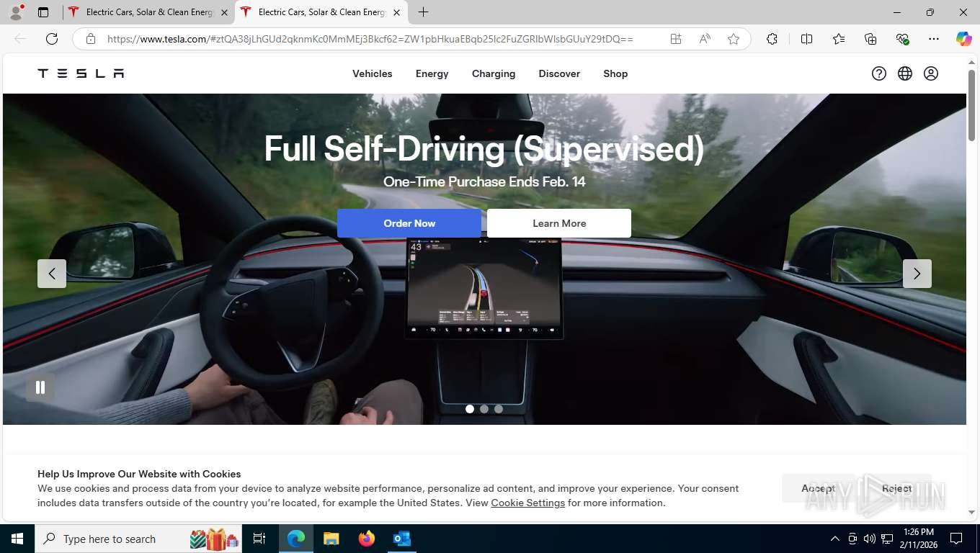This screenshot has height=553, width=980.
Task: Open Outlook from the taskbar
Action: [x=401, y=539]
